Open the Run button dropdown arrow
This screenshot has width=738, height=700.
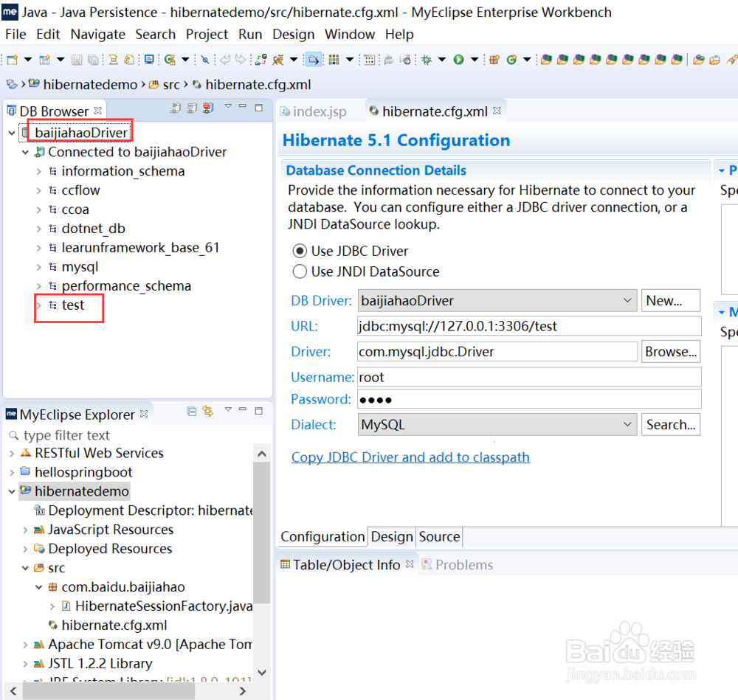(x=475, y=59)
